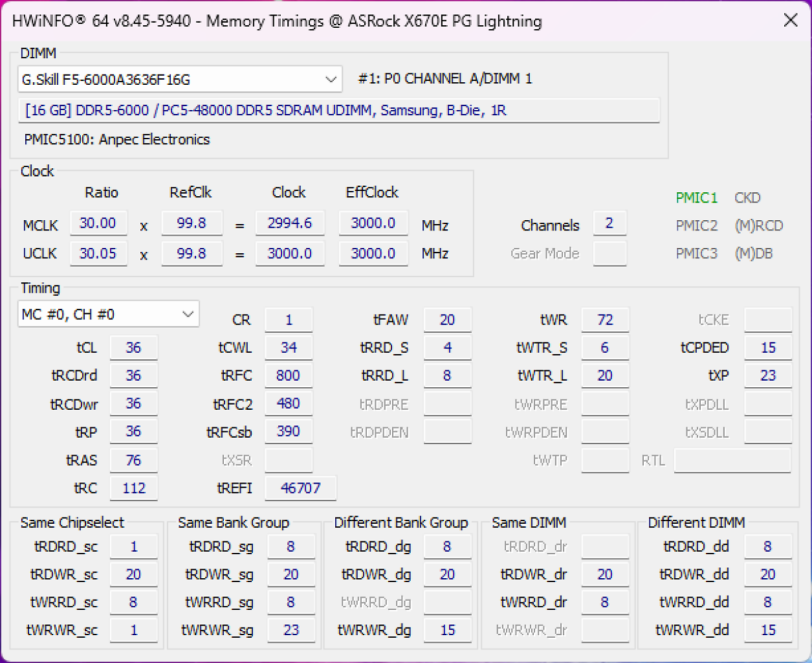Click the tWRWR_sc value 1
The image size is (812, 663).
click(133, 630)
